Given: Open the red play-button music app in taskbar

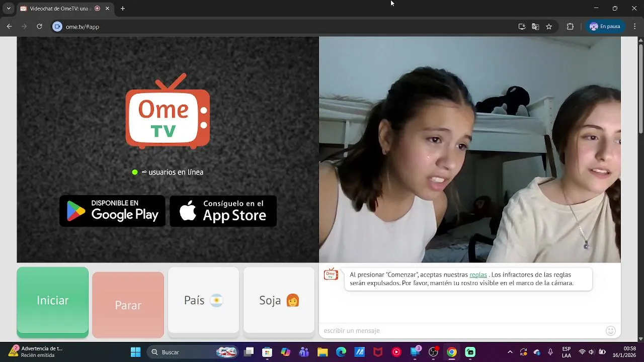Looking at the screenshot, I should pos(396,352).
